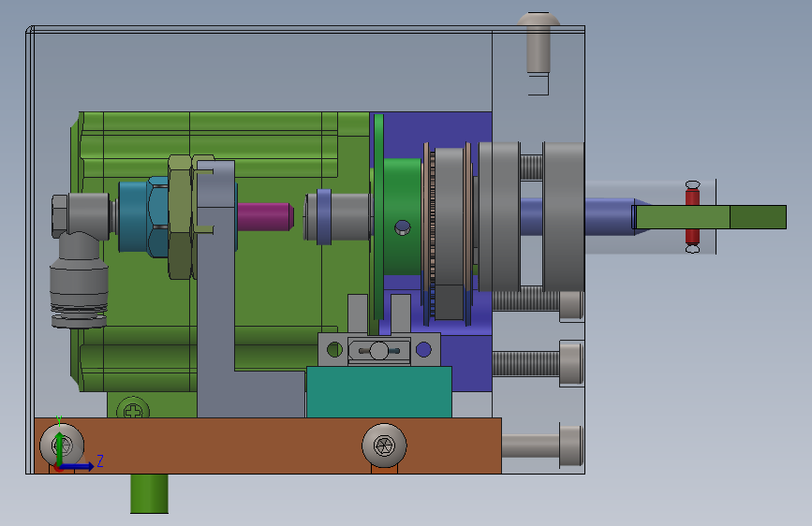Click the green Y axis label
Viewport: 812px width, 526px height.
click(59, 421)
